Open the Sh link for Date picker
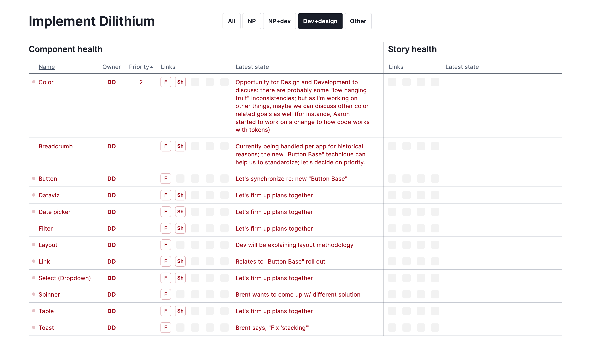 [180, 212]
